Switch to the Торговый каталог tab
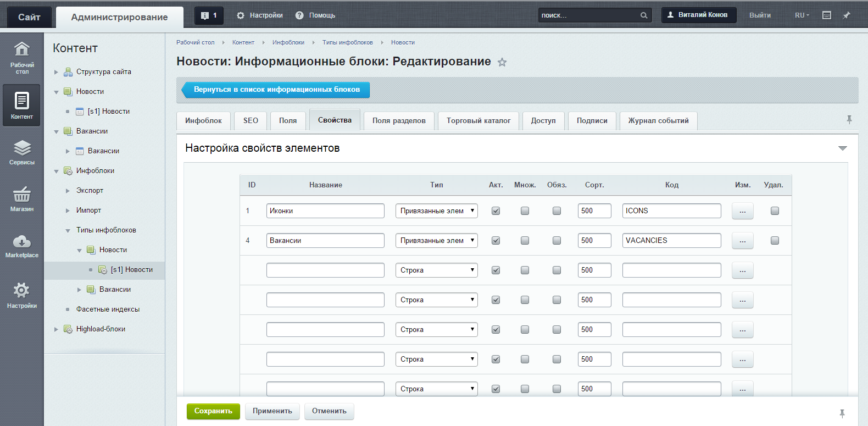Image resolution: width=868 pixels, height=426 pixels. (478, 121)
